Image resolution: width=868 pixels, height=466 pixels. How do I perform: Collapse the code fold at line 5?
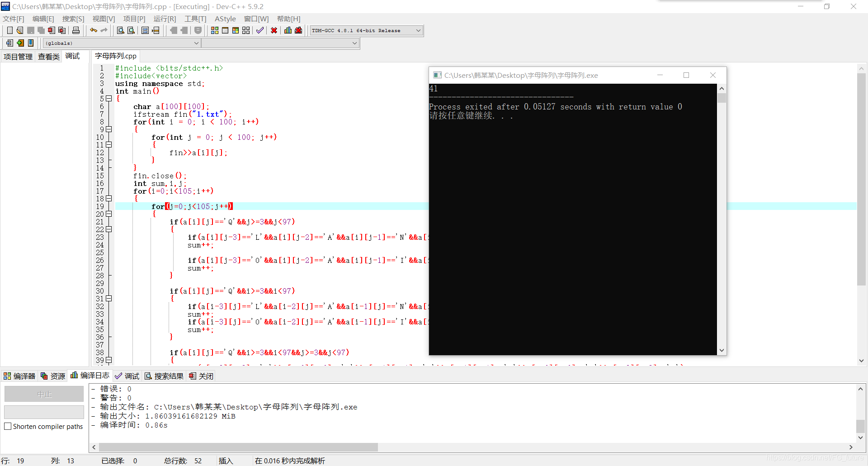click(x=108, y=99)
